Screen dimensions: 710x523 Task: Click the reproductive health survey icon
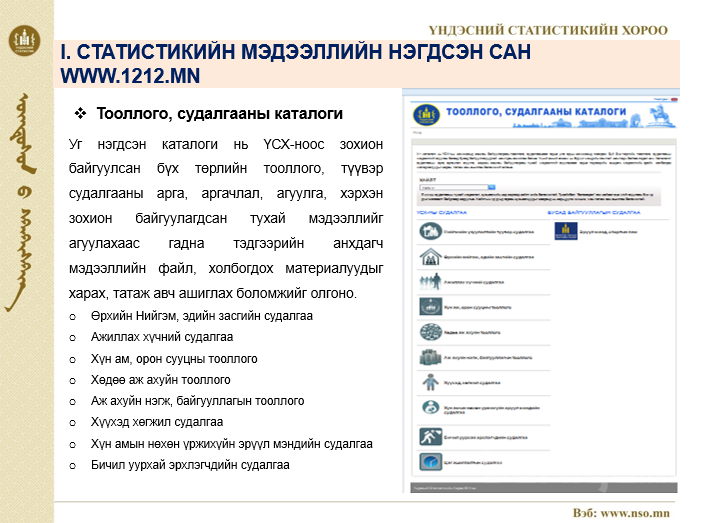point(431,409)
